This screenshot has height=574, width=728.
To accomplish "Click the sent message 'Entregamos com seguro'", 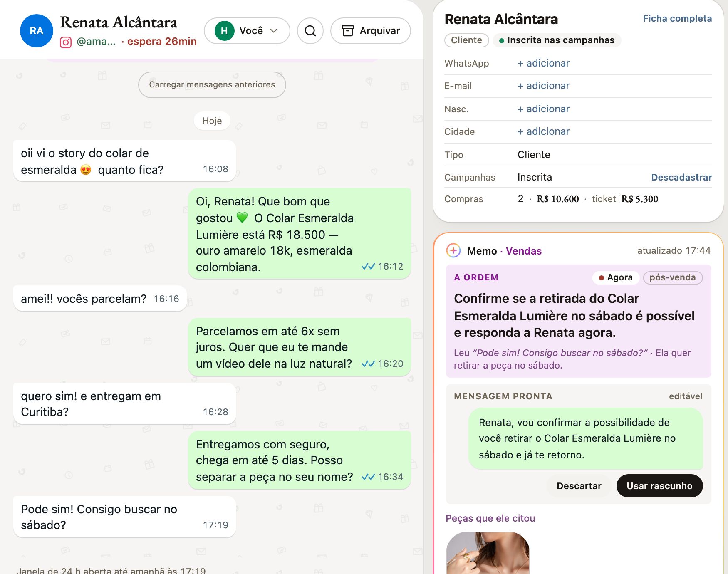I will 300,460.
